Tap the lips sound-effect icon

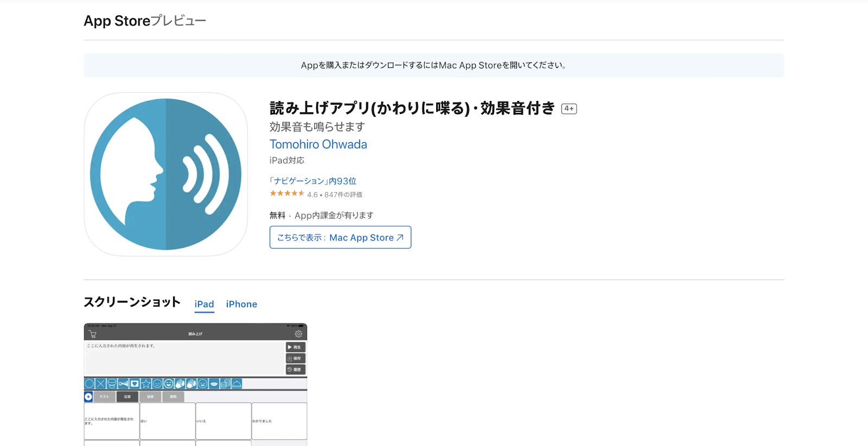click(214, 384)
